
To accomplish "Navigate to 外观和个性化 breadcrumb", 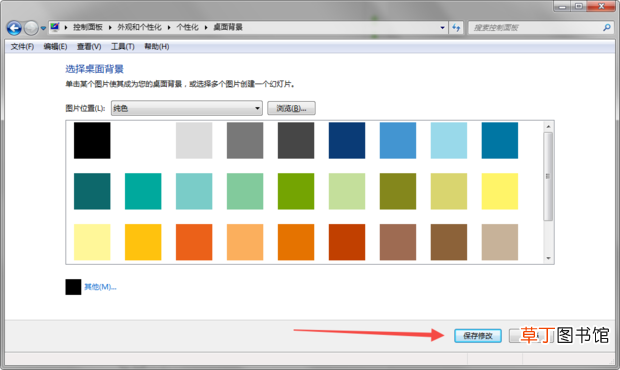I will click(x=139, y=27).
